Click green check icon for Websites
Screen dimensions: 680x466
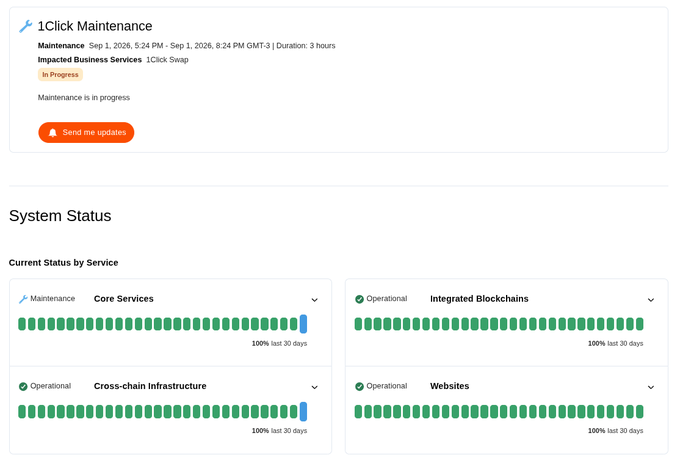click(359, 387)
